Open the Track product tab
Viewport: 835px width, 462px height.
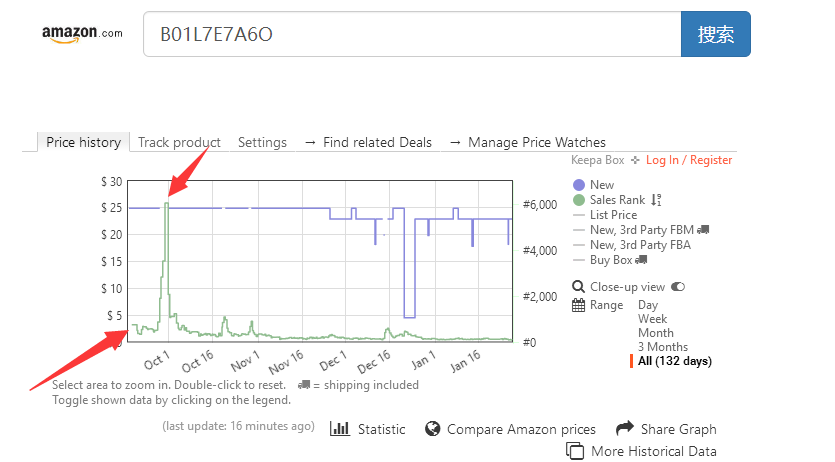point(179,142)
